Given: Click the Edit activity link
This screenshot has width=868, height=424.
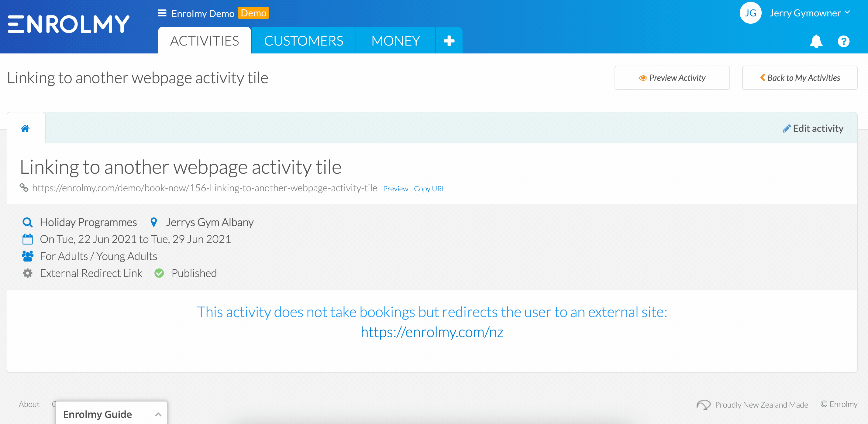Looking at the screenshot, I should tap(813, 128).
